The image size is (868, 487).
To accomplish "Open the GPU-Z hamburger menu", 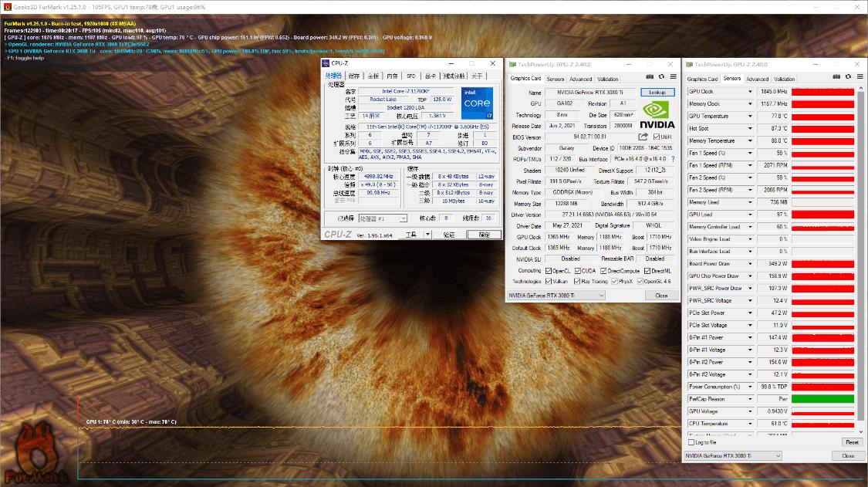I will (674, 76).
